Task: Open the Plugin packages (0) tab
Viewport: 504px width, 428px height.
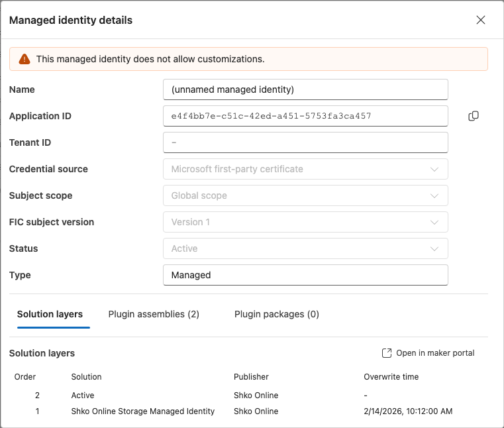Action: click(x=276, y=314)
